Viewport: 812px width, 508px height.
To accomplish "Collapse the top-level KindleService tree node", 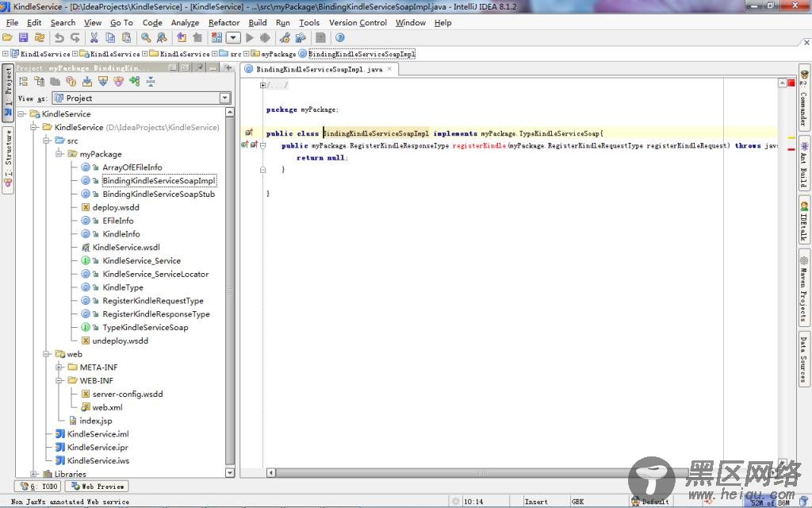I will pyautogui.click(x=21, y=114).
